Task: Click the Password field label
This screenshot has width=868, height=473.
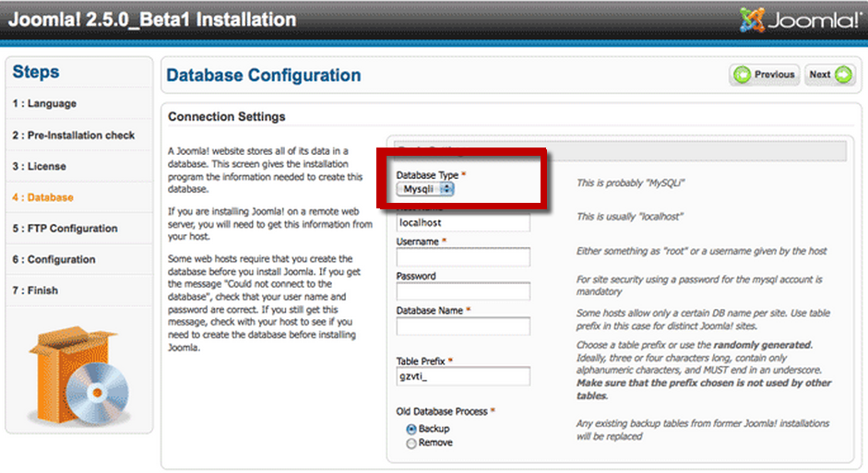Action: 416,276
